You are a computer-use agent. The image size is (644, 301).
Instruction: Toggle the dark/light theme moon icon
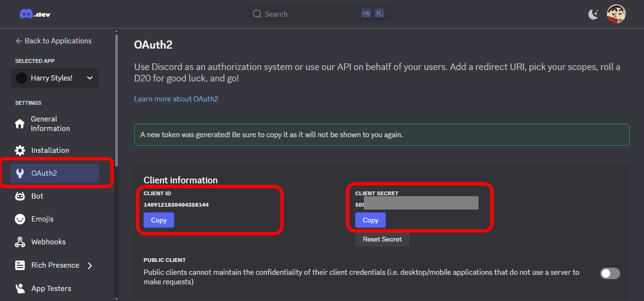593,14
